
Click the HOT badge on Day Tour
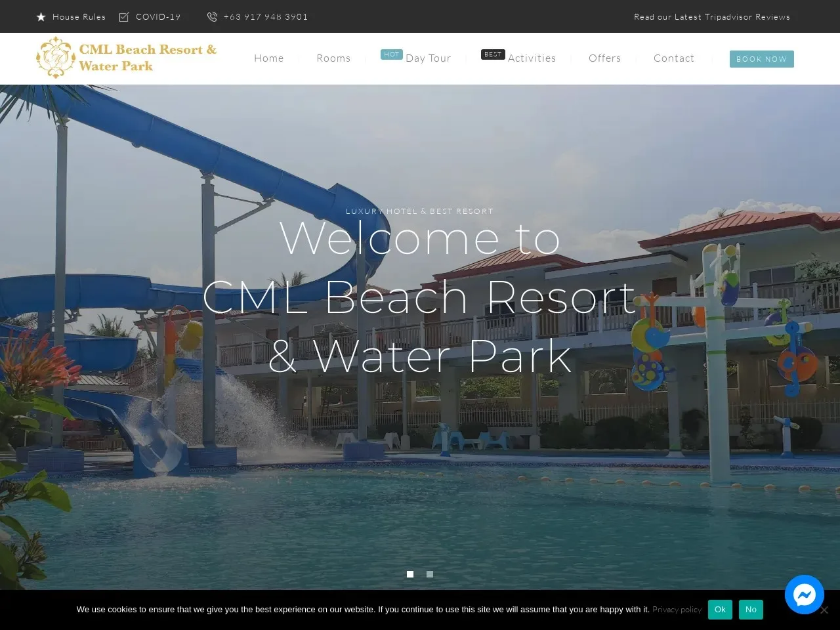pos(392,54)
